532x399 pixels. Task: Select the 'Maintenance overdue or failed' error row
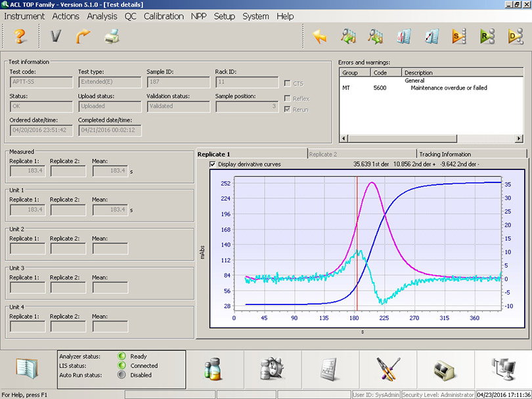coord(432,88)
